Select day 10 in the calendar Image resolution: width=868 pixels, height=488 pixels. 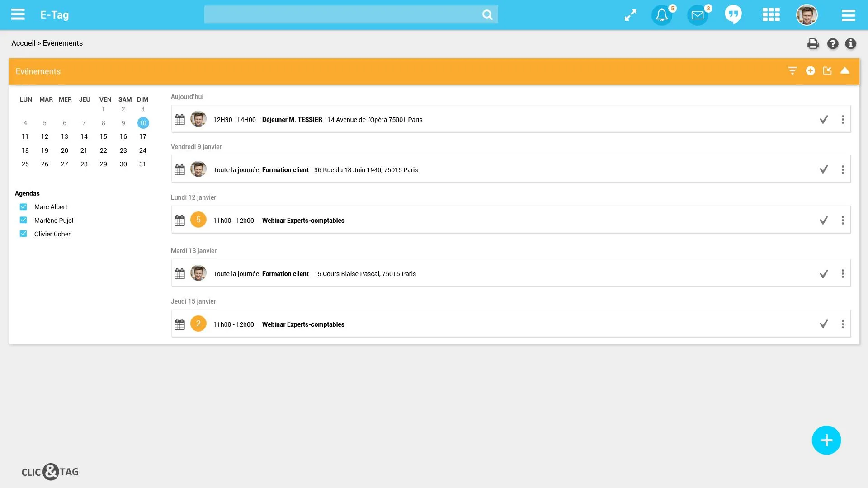pyautogui.click(x=143, y=123)
